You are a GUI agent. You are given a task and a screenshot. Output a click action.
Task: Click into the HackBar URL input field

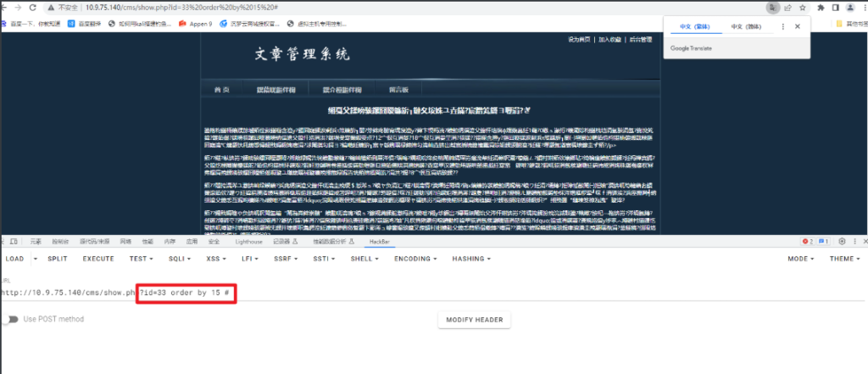434,292
